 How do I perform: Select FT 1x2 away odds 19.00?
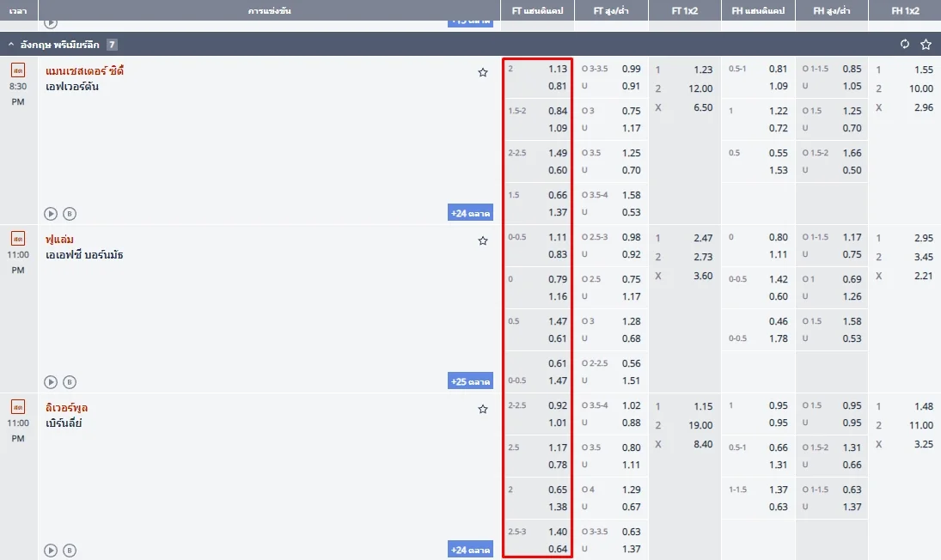(x=700, y=426)
